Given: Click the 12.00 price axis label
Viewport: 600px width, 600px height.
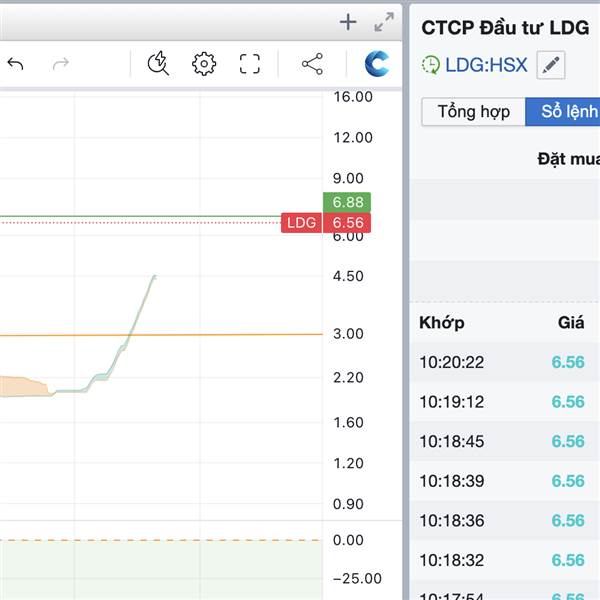Looking at the screenshot, I should point(353,137).
